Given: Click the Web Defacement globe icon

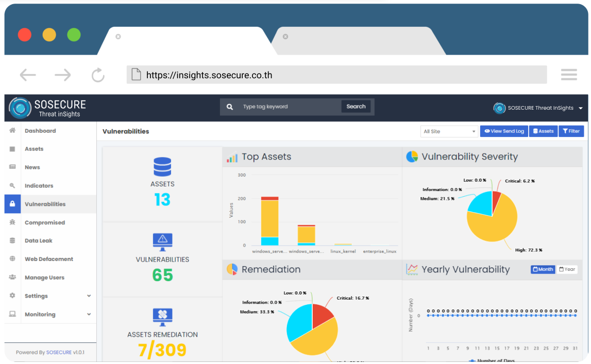Looking at the screenshot, I should (x=12, y=259).
